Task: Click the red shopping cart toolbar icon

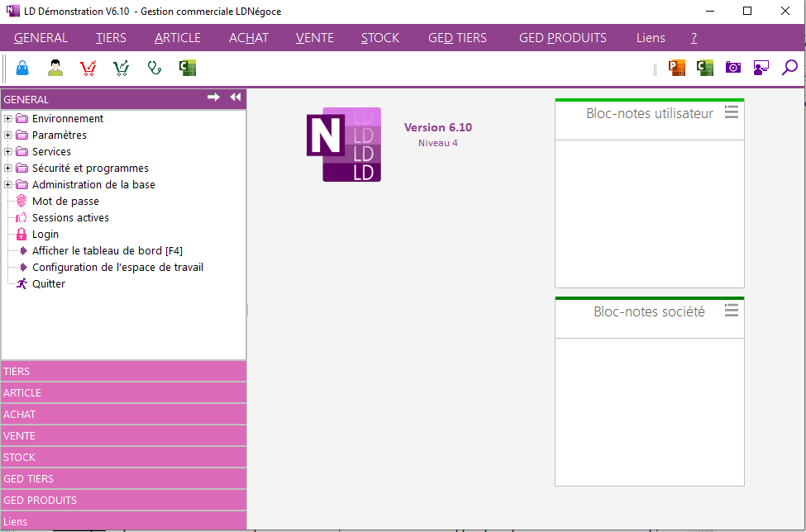Action: 88,68
